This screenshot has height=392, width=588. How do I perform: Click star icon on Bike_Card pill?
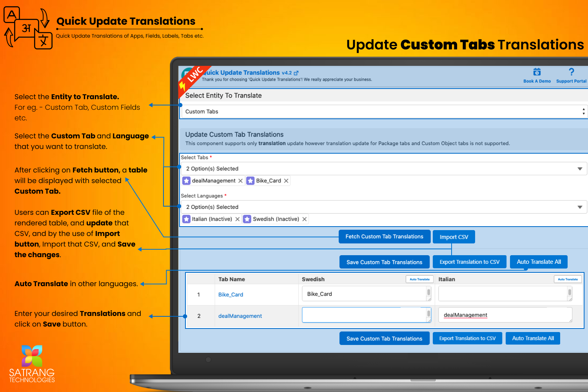click(250, 181)
